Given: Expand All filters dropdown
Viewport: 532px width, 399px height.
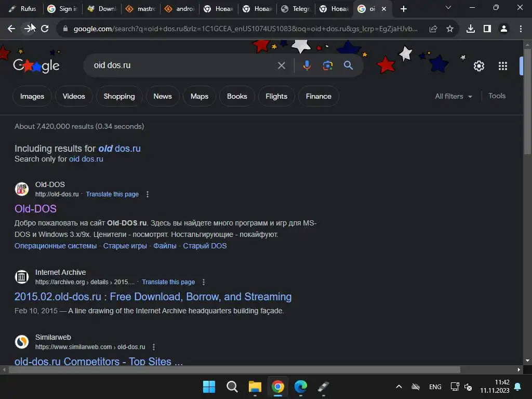Looking at the screenshot, I should point(454,96).
